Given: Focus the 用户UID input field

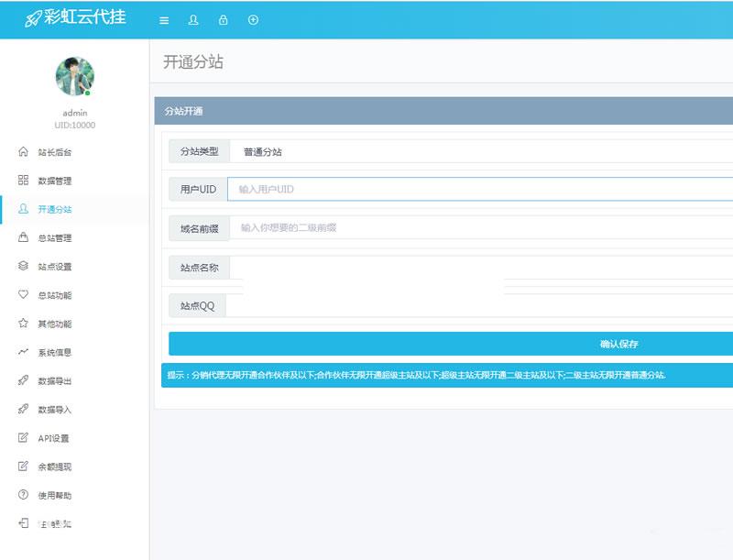Looking at the screenshot, I should pyautogui.click(x=480, y=190).
